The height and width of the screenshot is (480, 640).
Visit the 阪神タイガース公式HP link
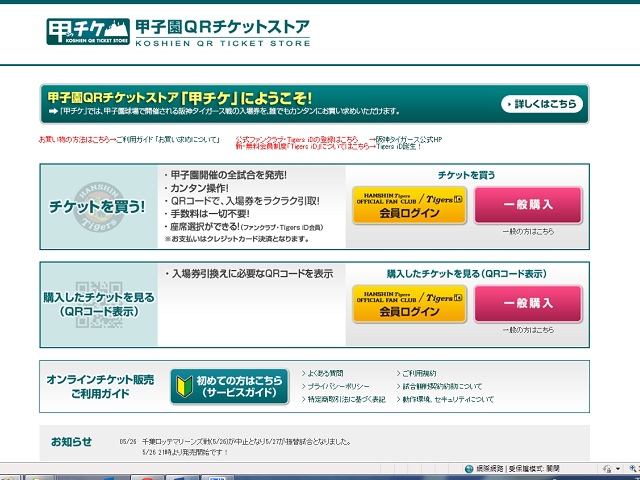(x=409, y=139)
